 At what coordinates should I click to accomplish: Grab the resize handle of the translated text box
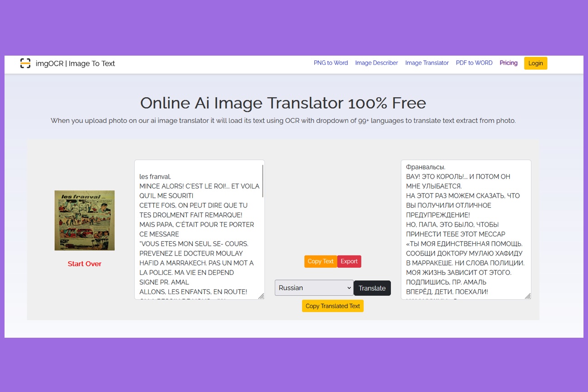coord(527,296)
